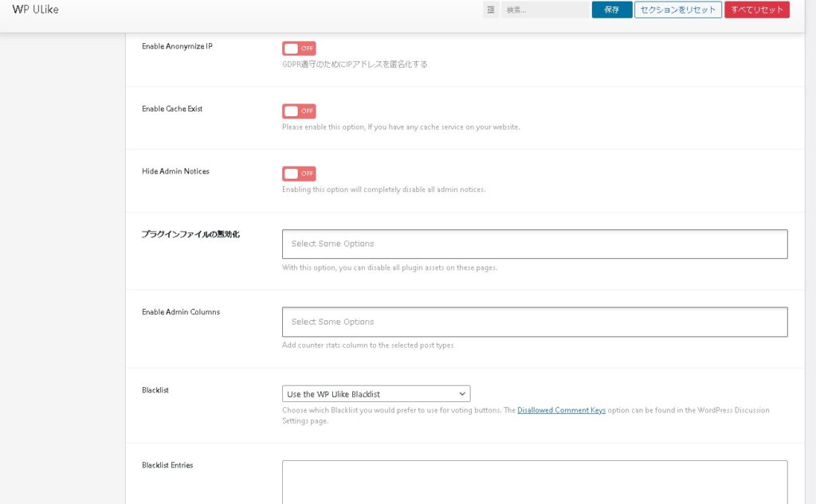Open the Enable Admin Columns options selector

[x=534, y=322]
